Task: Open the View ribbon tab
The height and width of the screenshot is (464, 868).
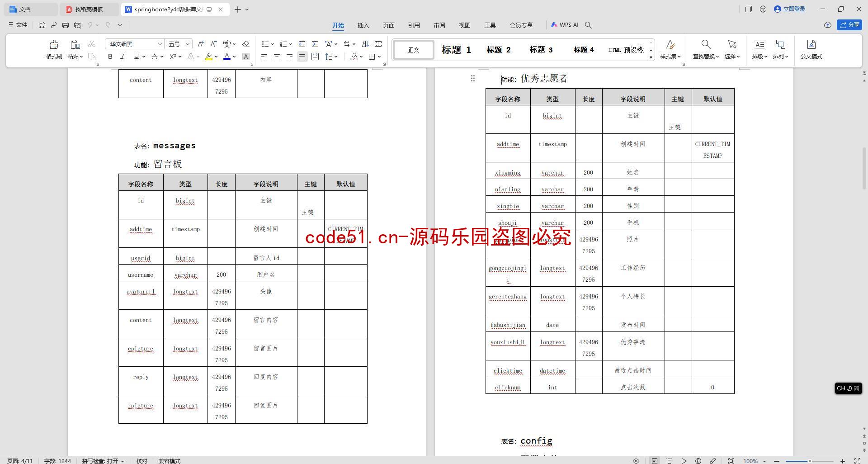Action: pos(464,25)
